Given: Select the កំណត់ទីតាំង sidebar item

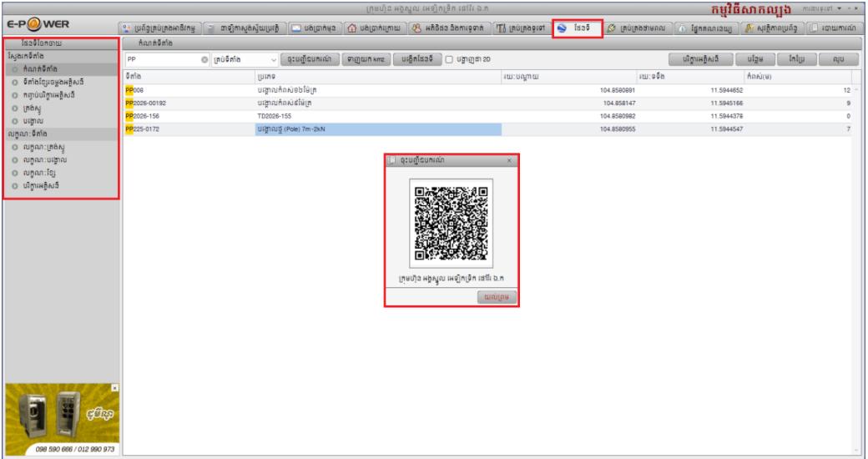Looking at the screenshot, I should coord(62,69).
